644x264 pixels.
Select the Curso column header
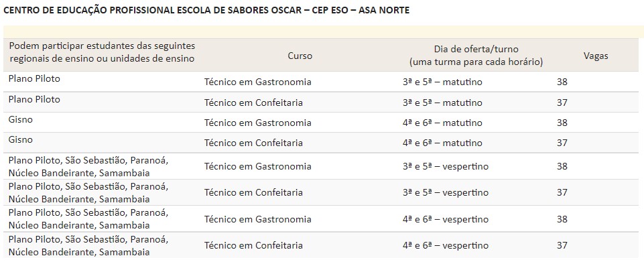tap(300, 56)
